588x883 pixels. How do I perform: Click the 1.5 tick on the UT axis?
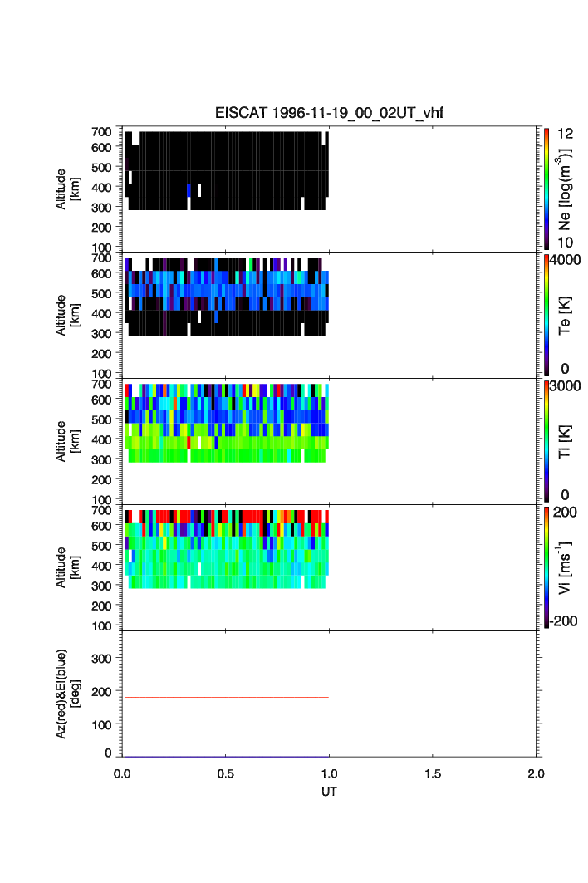pos(432,773)
